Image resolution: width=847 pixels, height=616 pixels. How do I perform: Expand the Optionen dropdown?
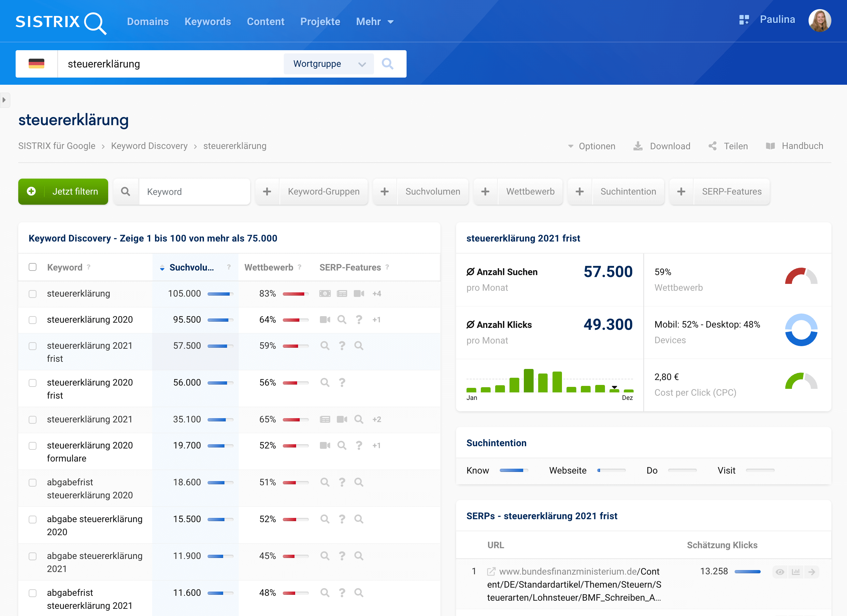592,146
